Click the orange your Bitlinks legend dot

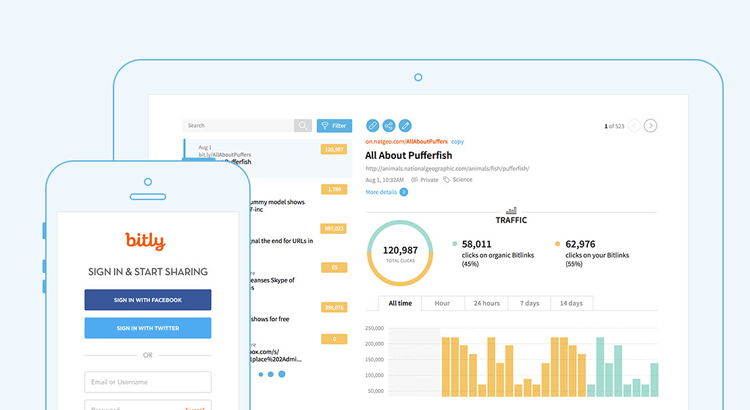coord(557,244)
